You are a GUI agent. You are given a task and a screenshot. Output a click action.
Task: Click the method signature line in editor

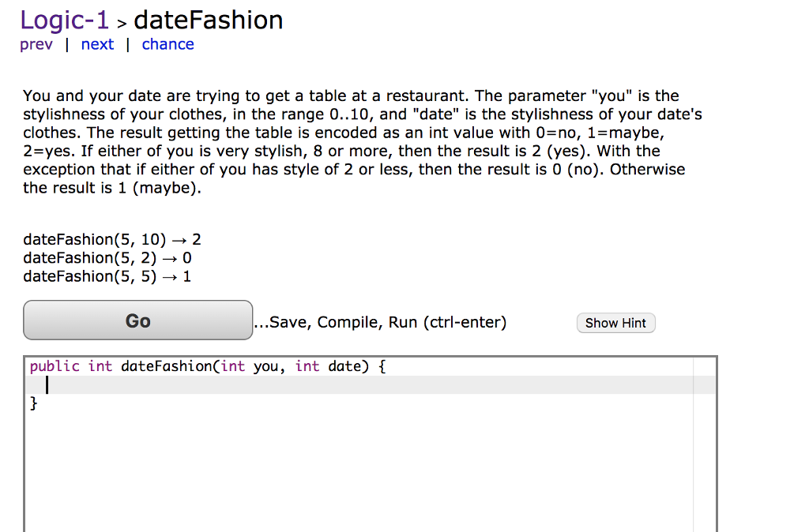(x=205, y=365)
